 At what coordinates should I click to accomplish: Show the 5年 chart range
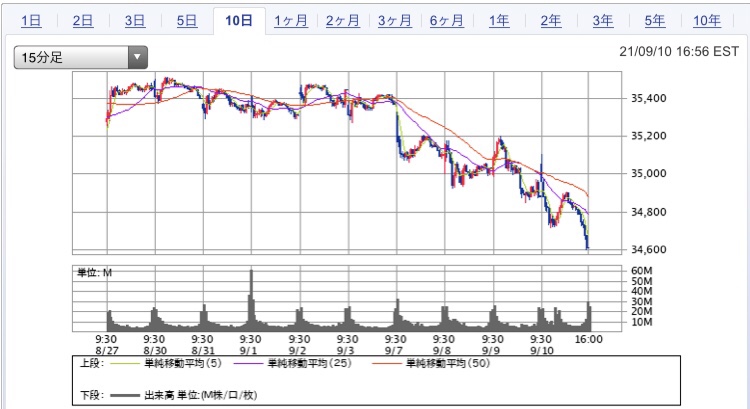654,21
